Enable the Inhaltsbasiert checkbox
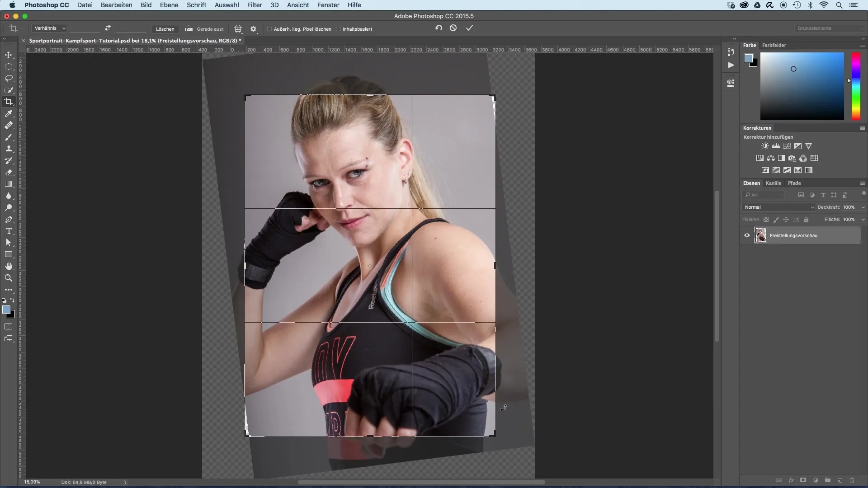The height and width of the screenshot is (488, 868). [338, 29]
